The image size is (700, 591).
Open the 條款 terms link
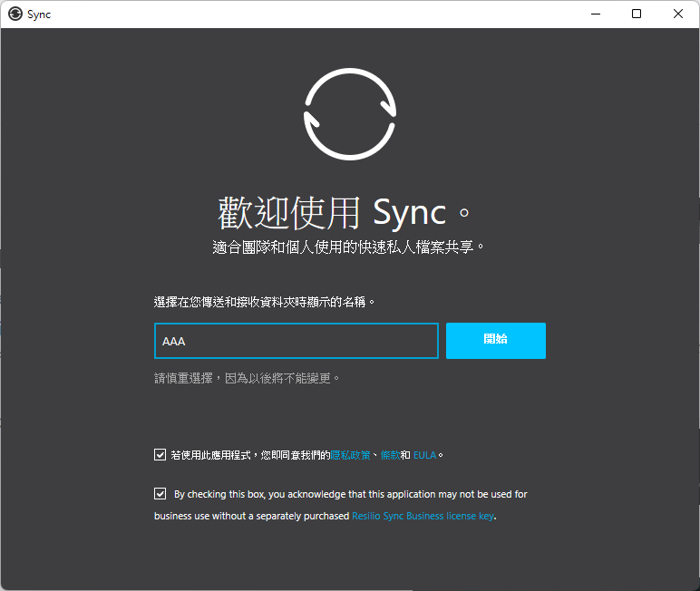390,455
